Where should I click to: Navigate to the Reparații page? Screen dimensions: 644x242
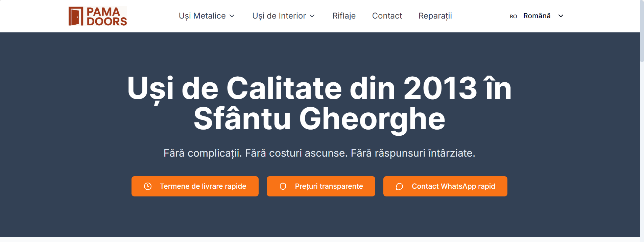coord(435,16)
